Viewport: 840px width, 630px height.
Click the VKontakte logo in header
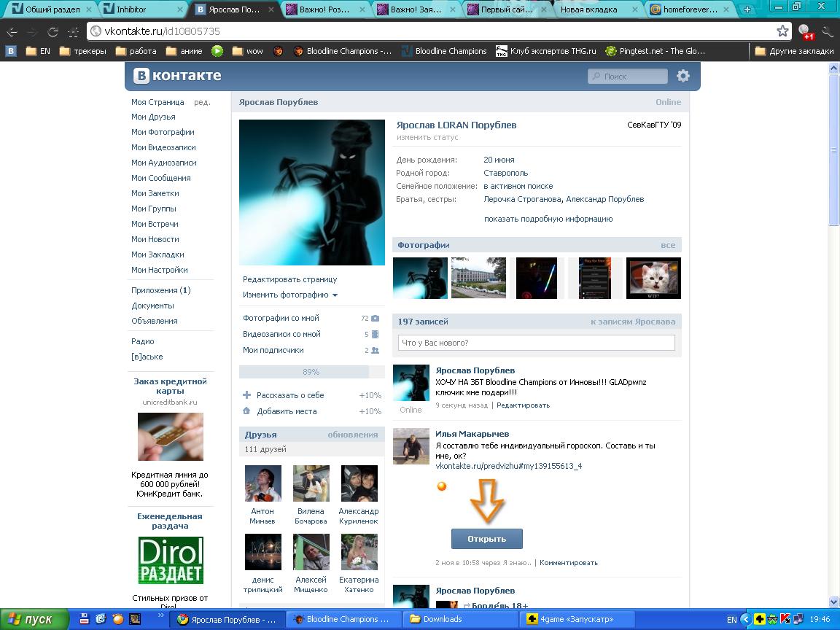(177, 76)
